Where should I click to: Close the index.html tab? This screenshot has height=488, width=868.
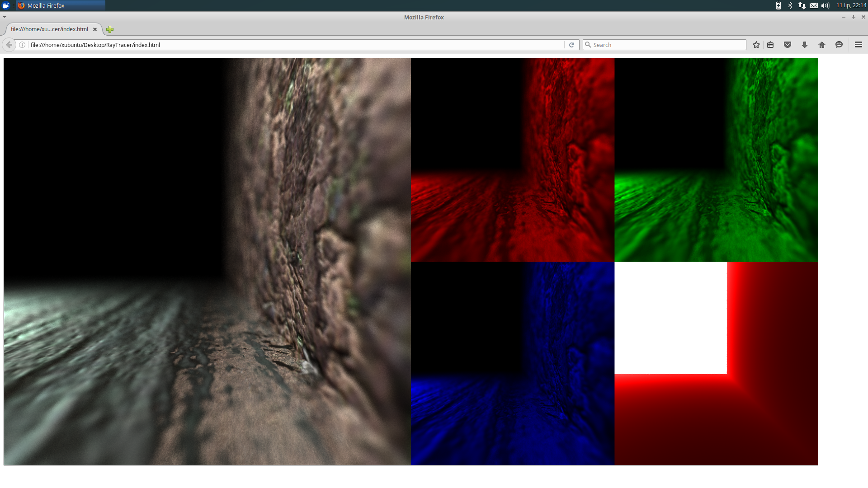click(x=95, y=29)
